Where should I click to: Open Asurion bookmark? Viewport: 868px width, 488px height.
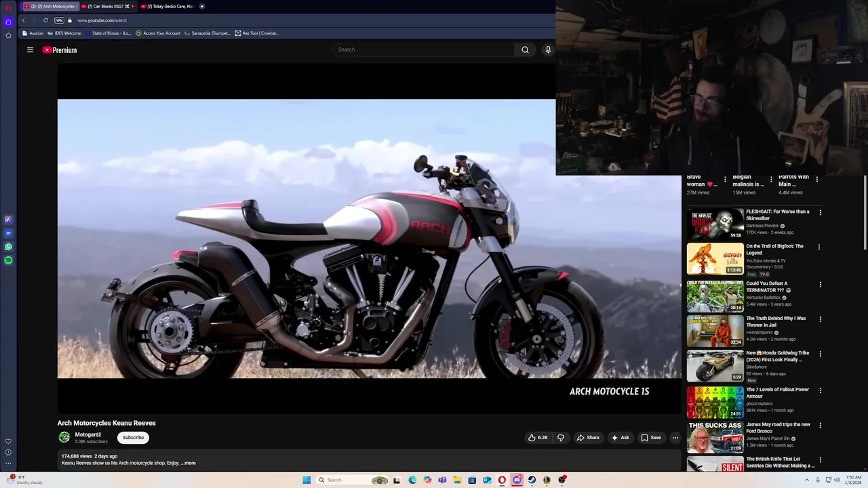[x=33, y=33]
